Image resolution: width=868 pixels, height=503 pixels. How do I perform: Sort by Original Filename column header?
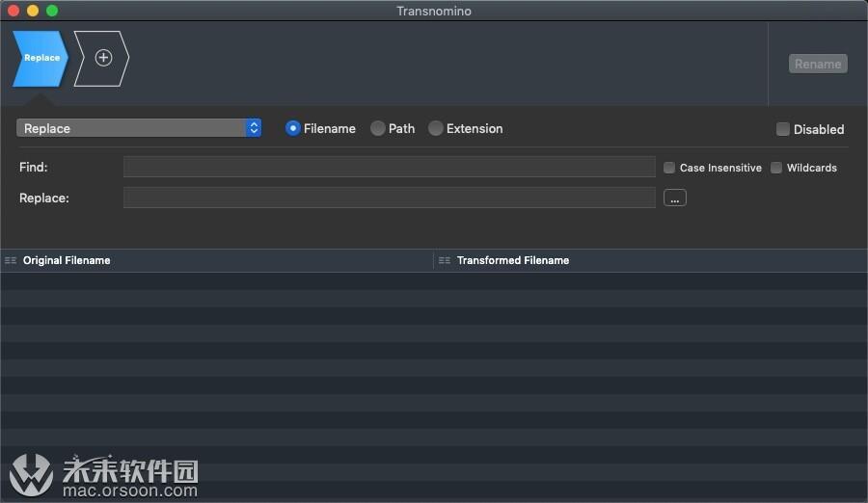click(x=67, y=260)
